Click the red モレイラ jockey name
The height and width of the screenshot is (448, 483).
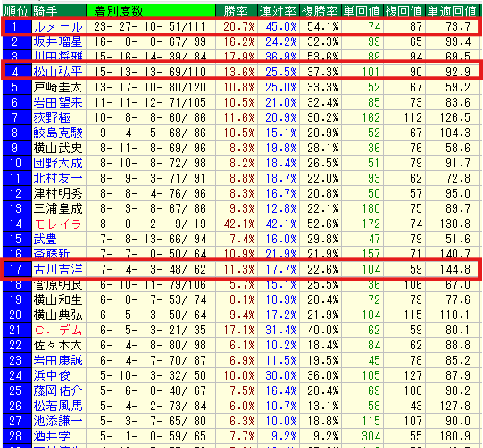click(58, 224)
